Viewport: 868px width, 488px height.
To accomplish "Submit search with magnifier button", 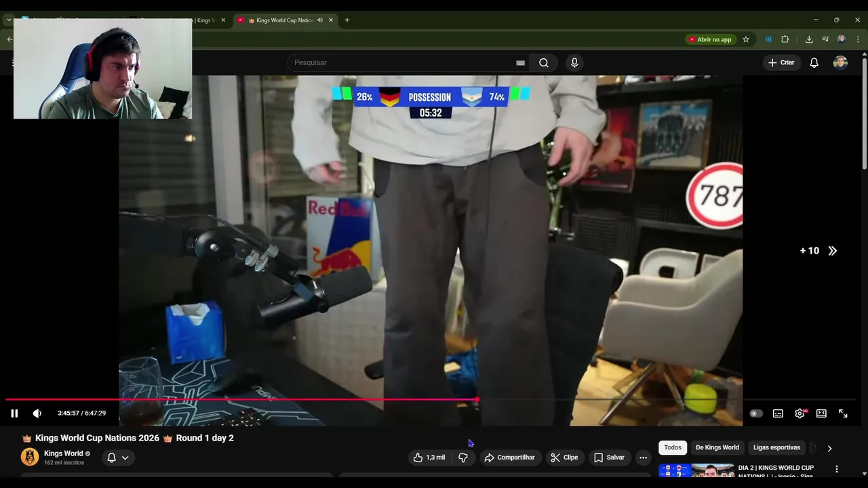I will tap(544, 62).
